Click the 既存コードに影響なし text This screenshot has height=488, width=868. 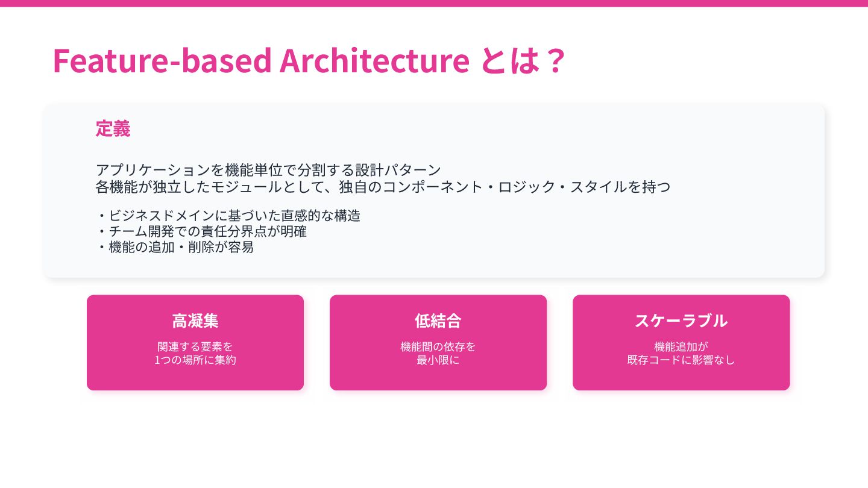click(681, 360)
